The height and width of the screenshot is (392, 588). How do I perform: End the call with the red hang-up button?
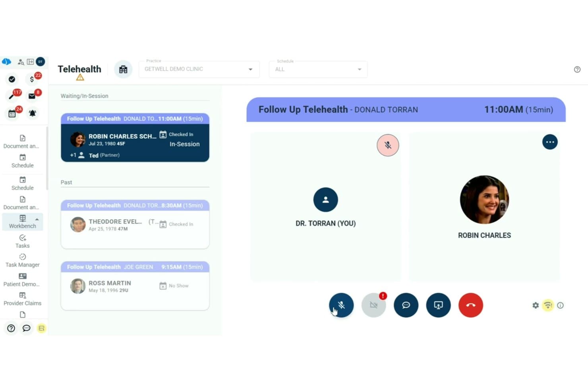471,305
